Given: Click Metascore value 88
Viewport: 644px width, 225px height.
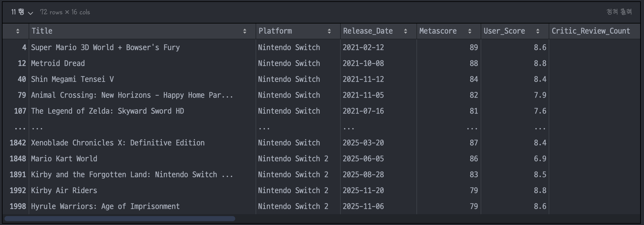Looking at the screenshot, I should [474, 63].
